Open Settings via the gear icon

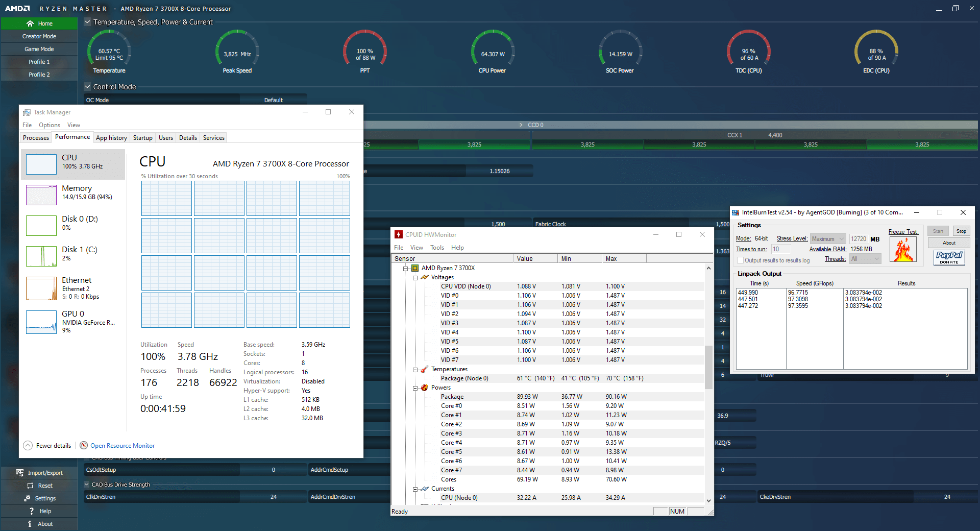click(27, 498)
